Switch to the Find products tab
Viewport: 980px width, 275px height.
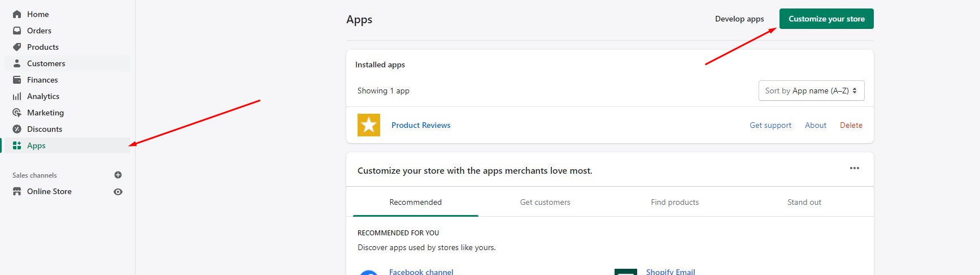[674, 202]
